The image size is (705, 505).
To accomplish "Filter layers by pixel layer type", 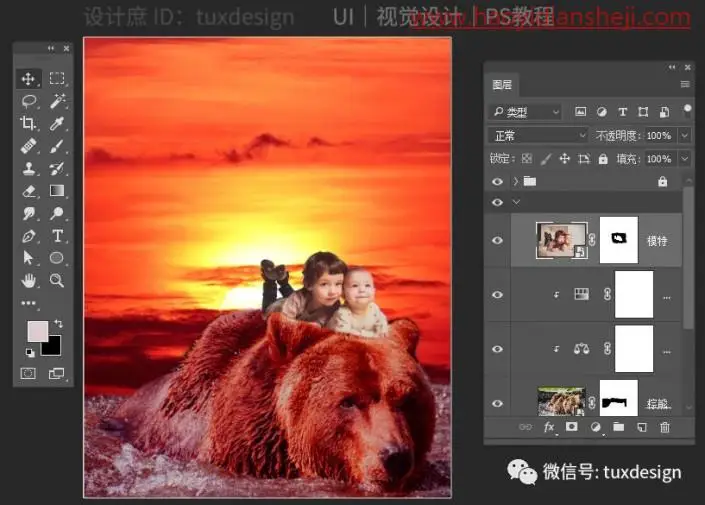I will [x=580, y=112].
